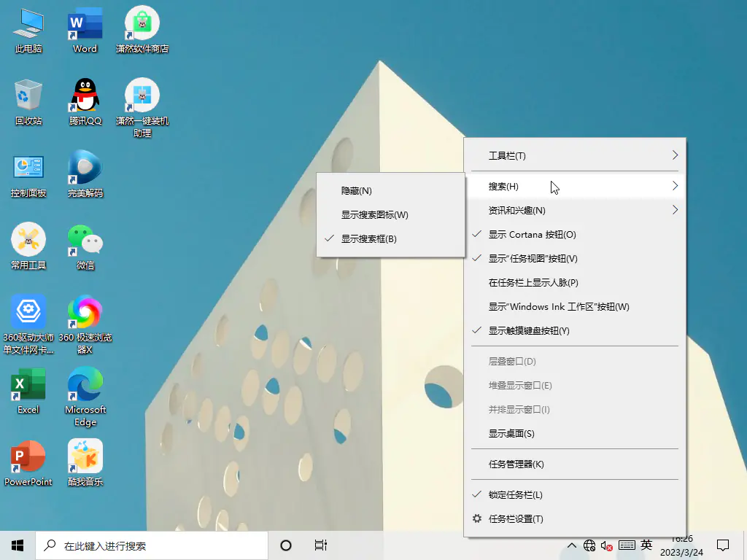747x560 pixels.
Task: Open the Tencent QQ desktop icon
Action: coord(85,96)
